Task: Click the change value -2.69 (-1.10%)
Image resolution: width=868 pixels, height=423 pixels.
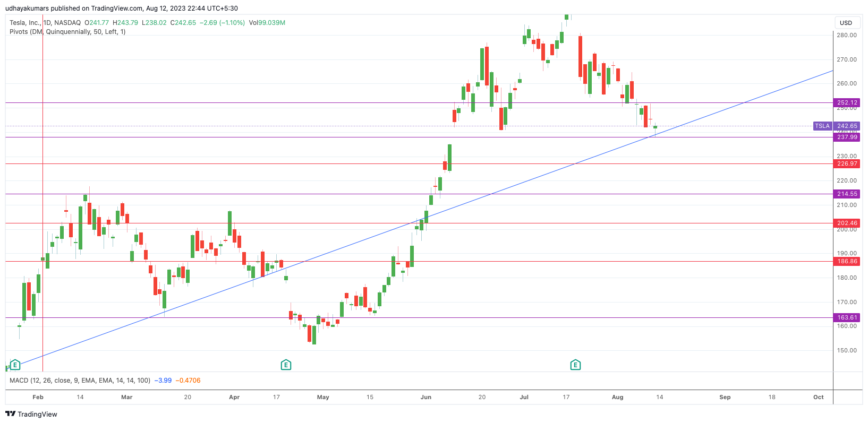Action: 222,23
